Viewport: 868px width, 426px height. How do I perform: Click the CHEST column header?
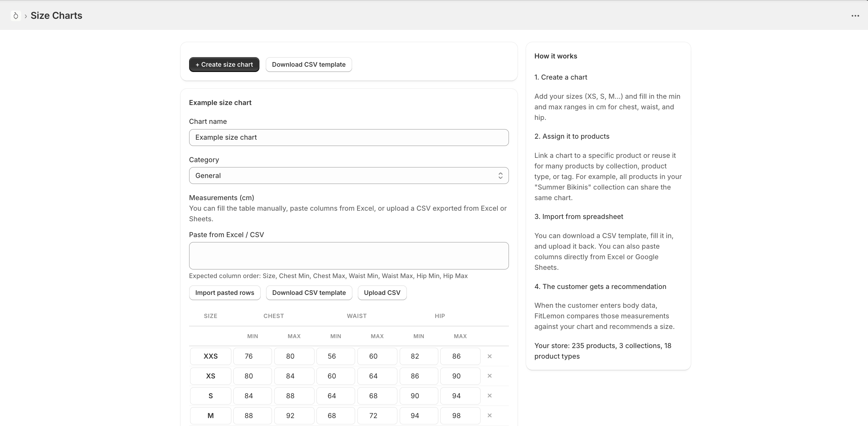coord(274,316)
